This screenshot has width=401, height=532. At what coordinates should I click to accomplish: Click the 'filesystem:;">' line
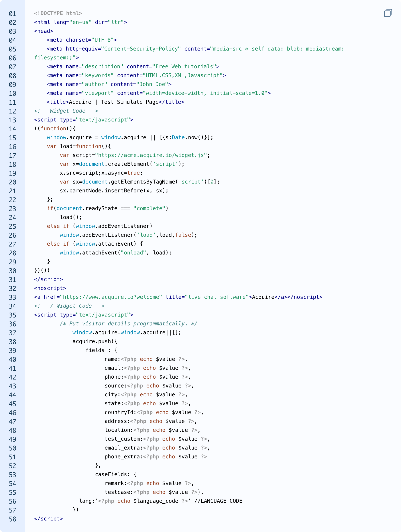pyautogui.click(x=57, y=58)
